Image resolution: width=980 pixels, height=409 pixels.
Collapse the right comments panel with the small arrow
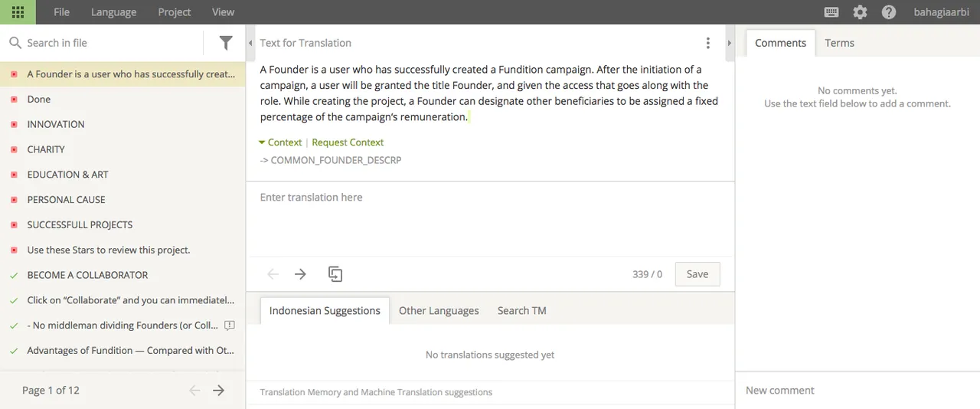point(730,44)
